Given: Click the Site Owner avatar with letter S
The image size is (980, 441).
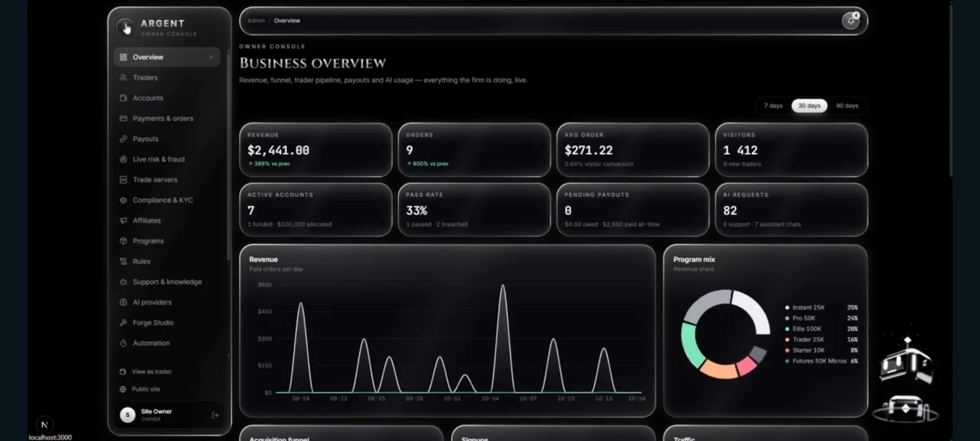Looking at the screenshot, I should [x=128, y=415].
